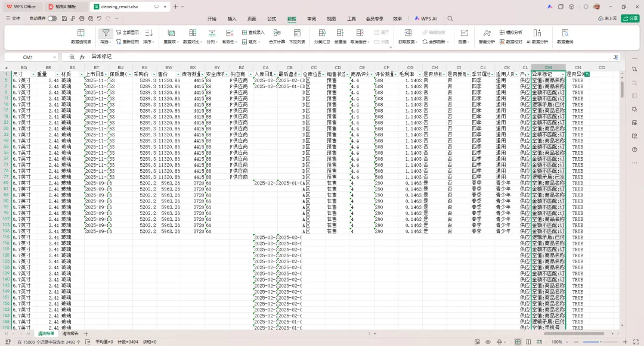Open the 数据透视表 pivot table tool
Viewport: 644px width, 346px height.
(81, 36)
